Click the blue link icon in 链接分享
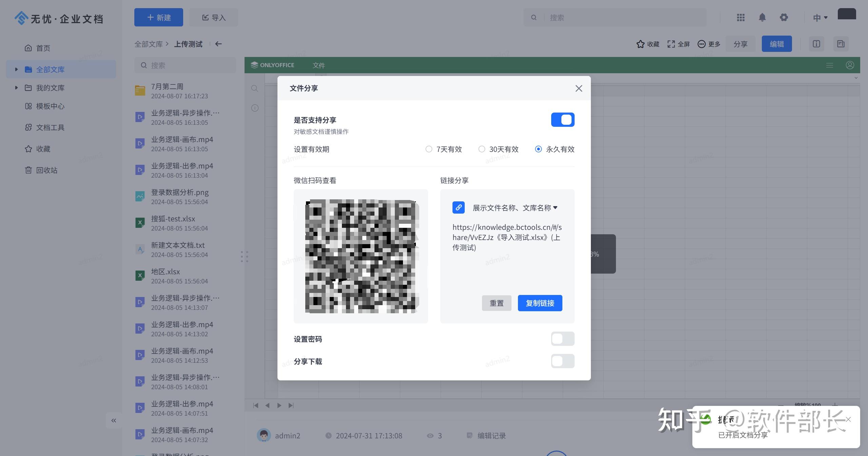Viewport: 868px width, 456px height. [x=458, y=207]
